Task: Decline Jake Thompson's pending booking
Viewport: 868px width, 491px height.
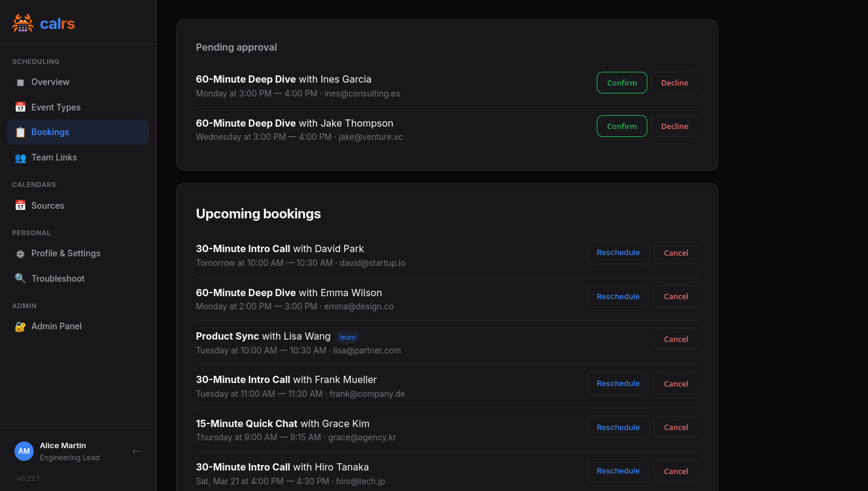Action: pos(675,126)
